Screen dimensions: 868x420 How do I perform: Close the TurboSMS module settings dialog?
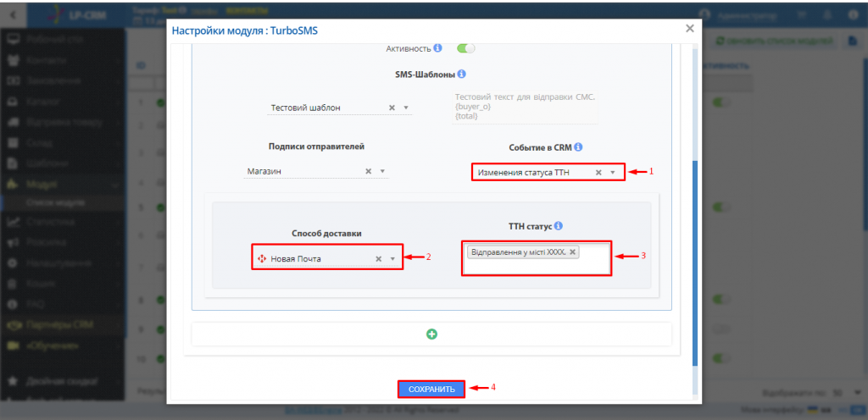coord(690,29)
